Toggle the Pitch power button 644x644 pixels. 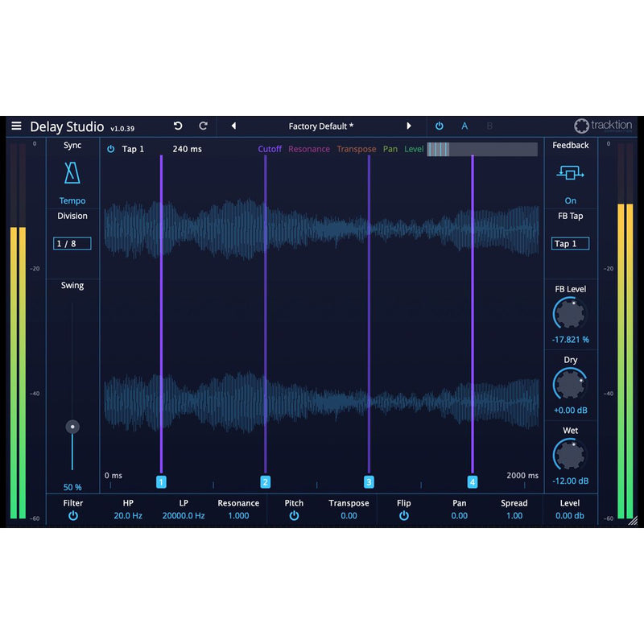point(294,516)
